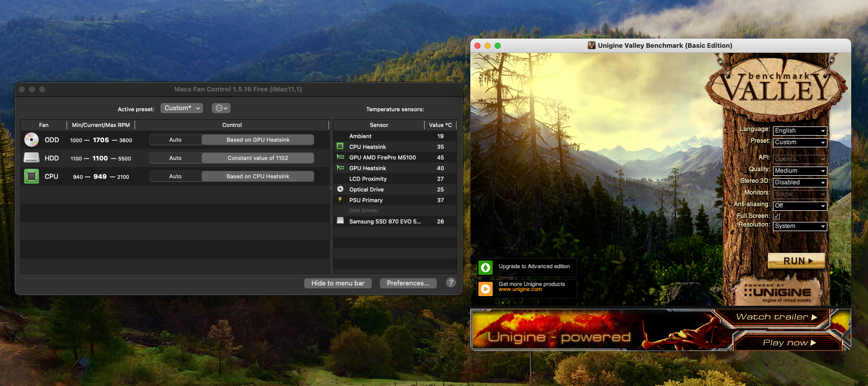Click the CPU fan chip icon
The image size is (868, 386).
click(31, 176)
